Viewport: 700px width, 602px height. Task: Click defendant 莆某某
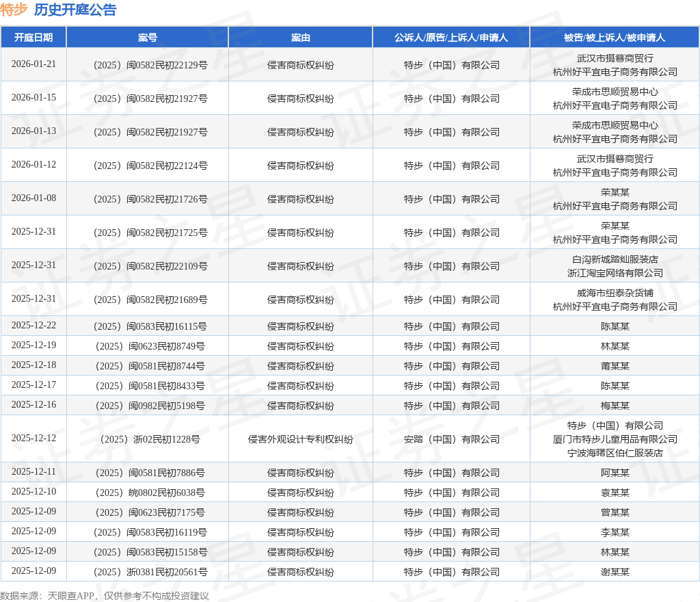click(x=615, y=366)
